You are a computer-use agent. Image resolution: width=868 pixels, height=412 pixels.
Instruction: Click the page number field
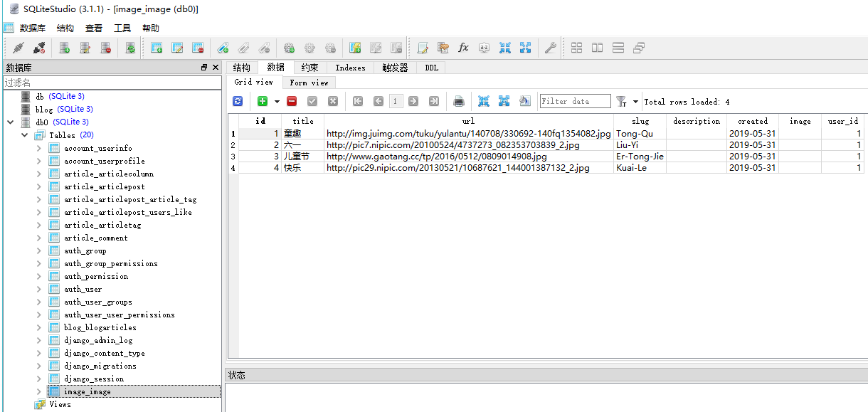click(x=396, y=101)
